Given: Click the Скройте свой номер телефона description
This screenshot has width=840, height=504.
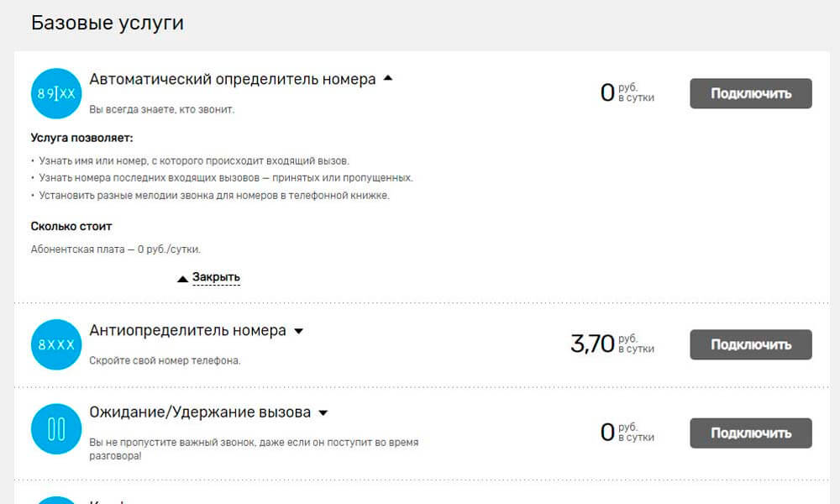Looking at the screenshot, I should pyautogui.click(x=165, y=361).
